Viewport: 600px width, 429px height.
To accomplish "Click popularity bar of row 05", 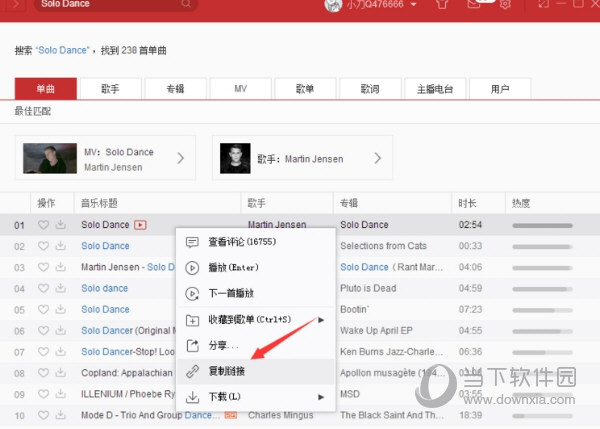I will click(542, 310).
